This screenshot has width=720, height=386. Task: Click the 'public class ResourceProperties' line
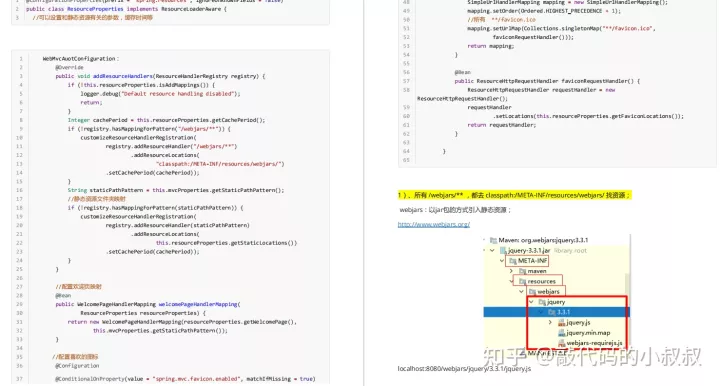126,9
